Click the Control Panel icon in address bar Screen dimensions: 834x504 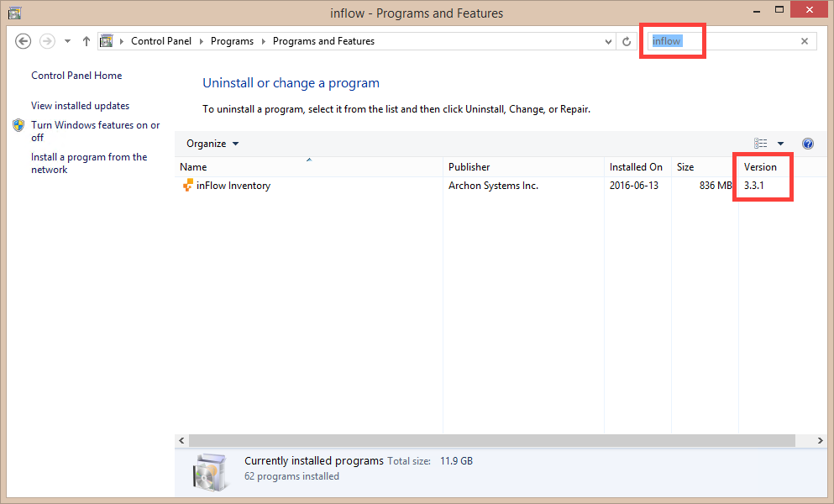107,41
